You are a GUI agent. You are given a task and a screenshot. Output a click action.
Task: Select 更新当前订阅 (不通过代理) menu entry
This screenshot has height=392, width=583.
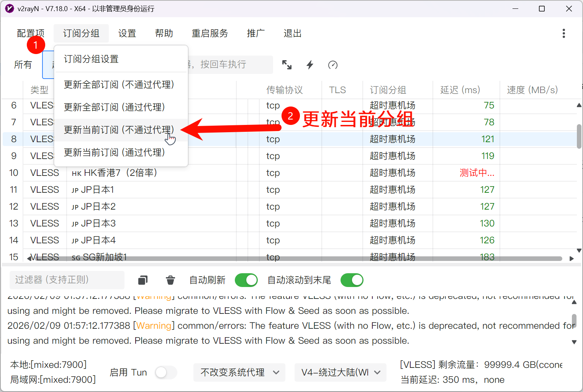[x=119, y=130]
